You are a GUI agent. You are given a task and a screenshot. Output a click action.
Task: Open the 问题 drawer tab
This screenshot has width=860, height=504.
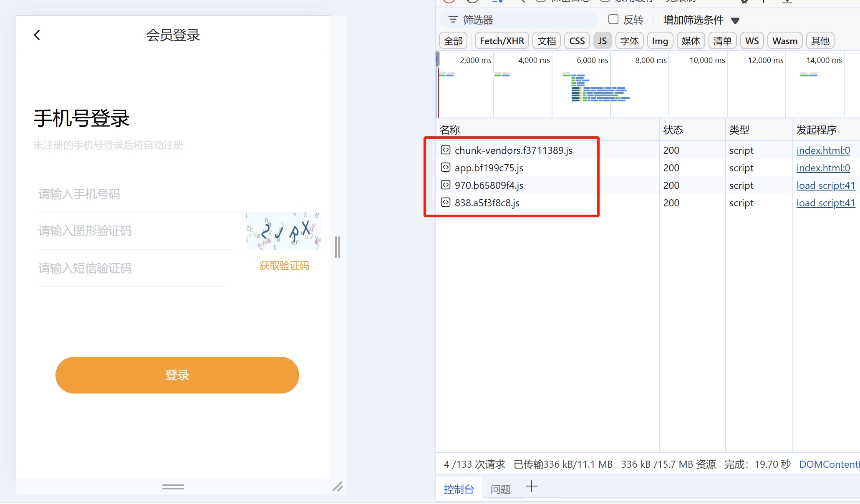point(500,489)
